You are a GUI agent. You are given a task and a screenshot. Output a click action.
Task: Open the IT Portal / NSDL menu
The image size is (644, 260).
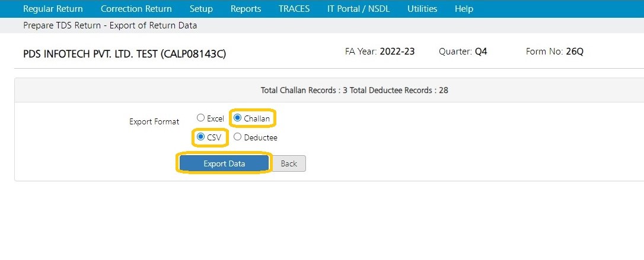pyautogui.click(x=359, y=9)
